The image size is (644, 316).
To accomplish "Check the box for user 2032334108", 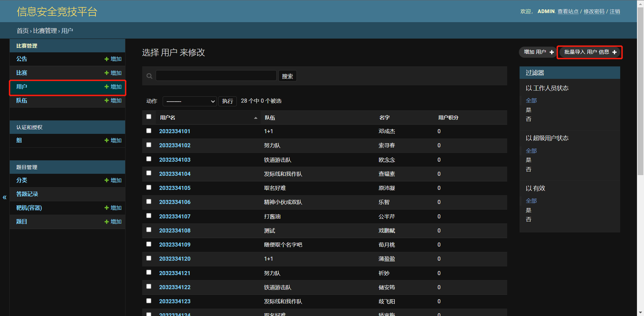I will (149, 230).
